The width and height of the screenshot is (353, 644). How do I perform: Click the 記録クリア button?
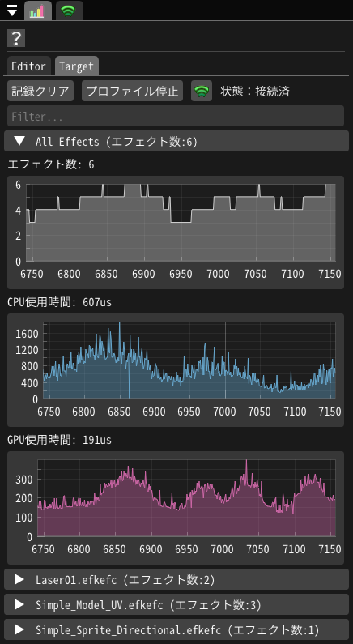[x=40, y=91]
